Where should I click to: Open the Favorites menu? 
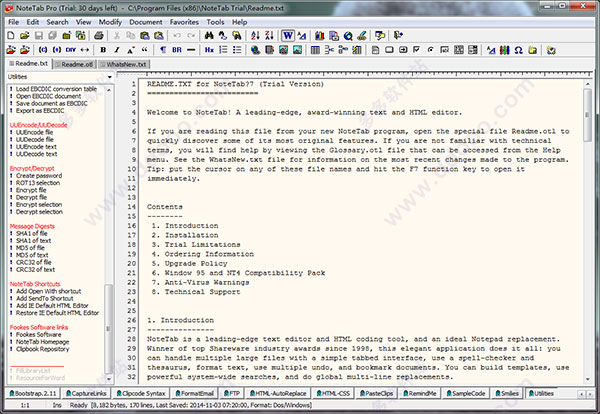[x=184, y=22]
